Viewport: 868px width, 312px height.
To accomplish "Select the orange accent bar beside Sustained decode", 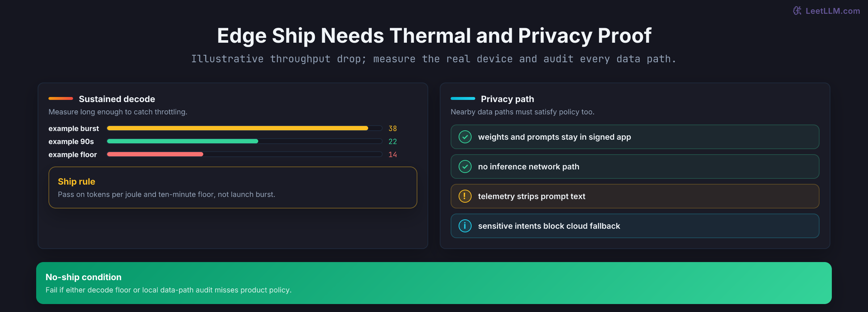I will coord(61,98).
